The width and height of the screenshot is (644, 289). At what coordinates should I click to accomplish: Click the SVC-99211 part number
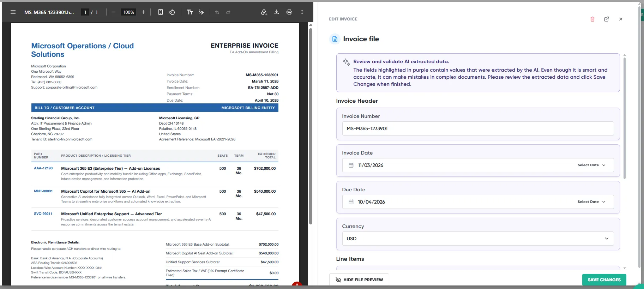(43, 214)
